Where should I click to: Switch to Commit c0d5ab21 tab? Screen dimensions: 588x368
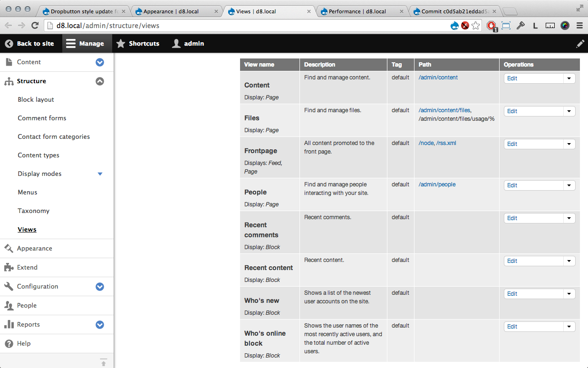[x=454, y=11]
